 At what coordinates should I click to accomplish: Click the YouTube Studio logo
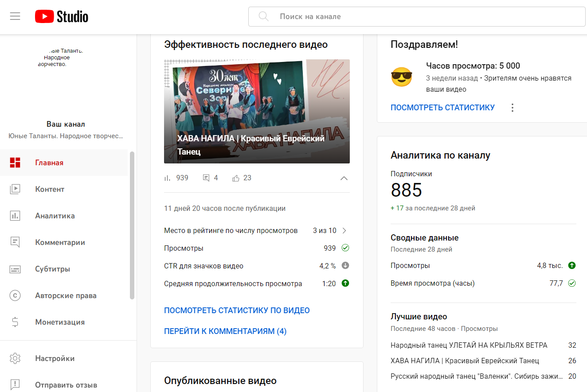pyautogui.click(x=62, y=16)
